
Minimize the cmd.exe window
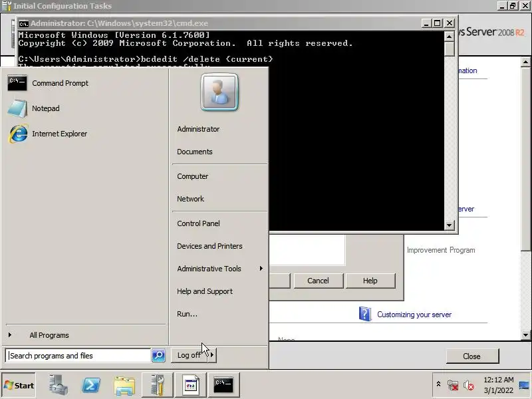point(426,23)
